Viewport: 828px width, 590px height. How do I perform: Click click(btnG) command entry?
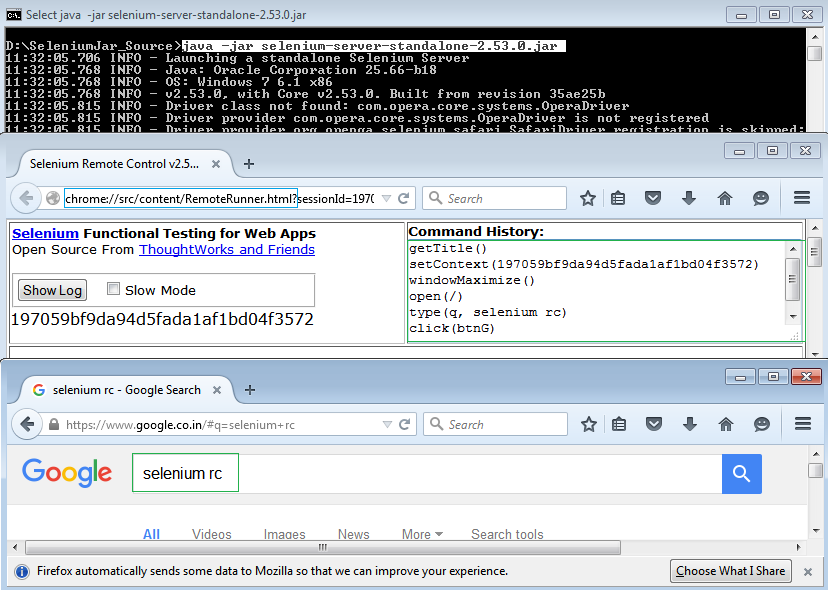tap(452, 328)
